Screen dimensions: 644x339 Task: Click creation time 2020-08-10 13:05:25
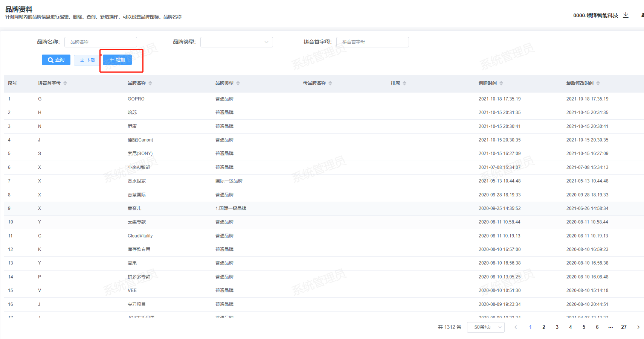(x=500, y=277)
